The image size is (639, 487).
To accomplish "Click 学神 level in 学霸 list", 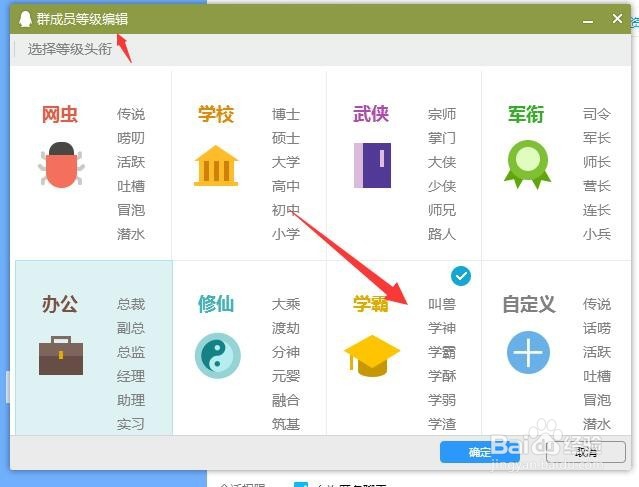I will [x=442, y=328].
